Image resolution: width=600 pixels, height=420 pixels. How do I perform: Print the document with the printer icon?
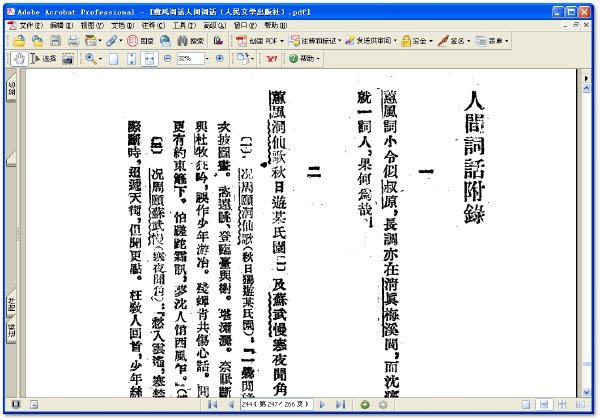pyautogui.click(x=73, y=41)
